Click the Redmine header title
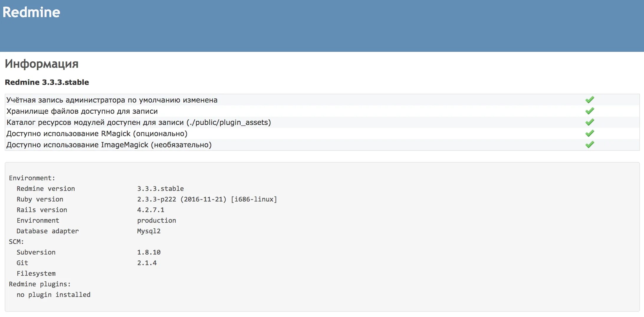Viewport: 644px width, 317px height. click(x=31, y=12)
